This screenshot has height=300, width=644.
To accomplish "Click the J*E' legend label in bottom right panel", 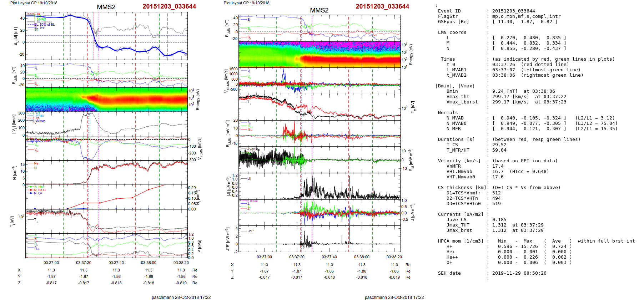I will tap(251, 231).
